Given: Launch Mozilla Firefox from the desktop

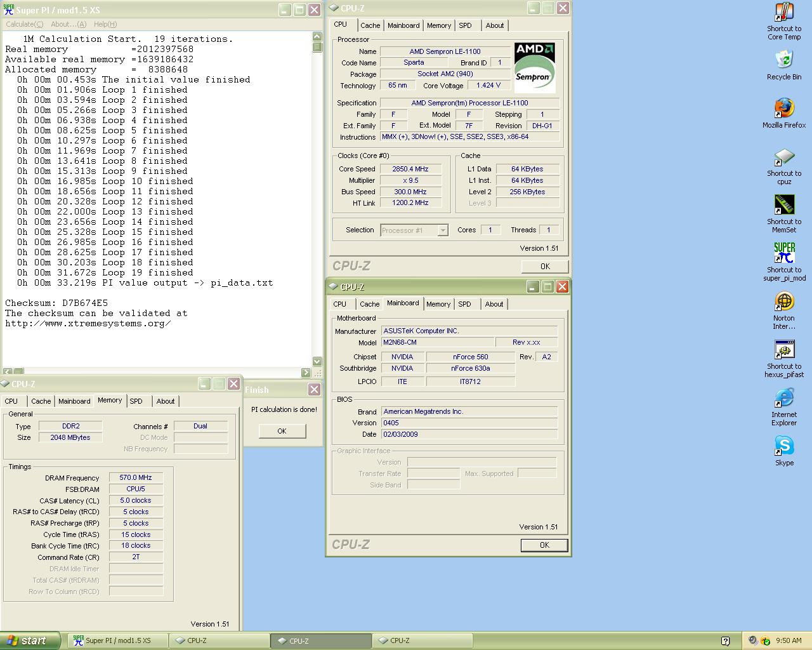Looking at the screenshot, I should tap(784, 113).
